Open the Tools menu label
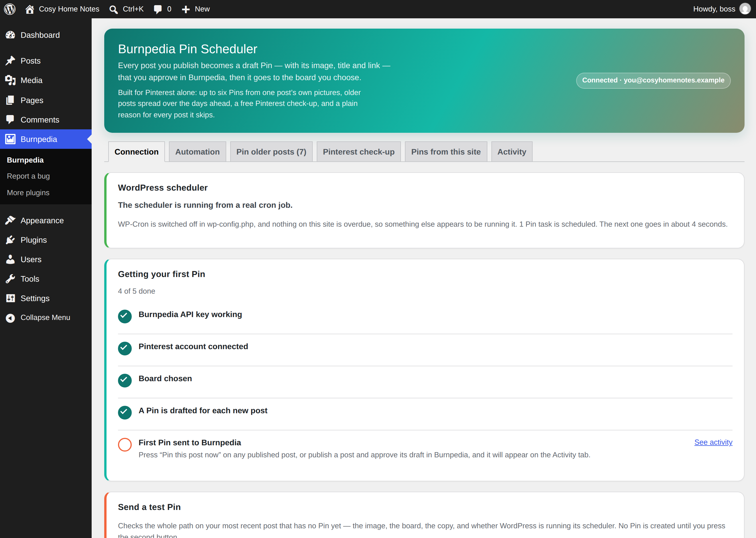The image size is (756, 538). coord(30,279)
